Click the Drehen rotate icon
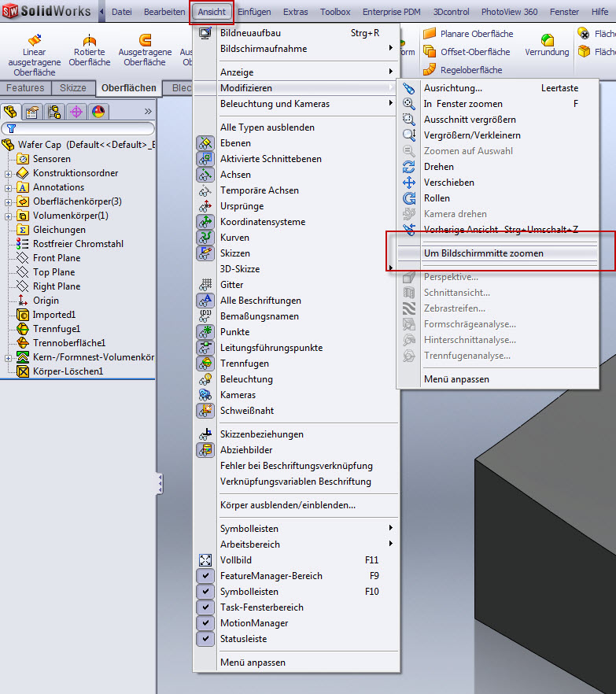The height and width of the screenshot is (694, 616). point(409,167)
